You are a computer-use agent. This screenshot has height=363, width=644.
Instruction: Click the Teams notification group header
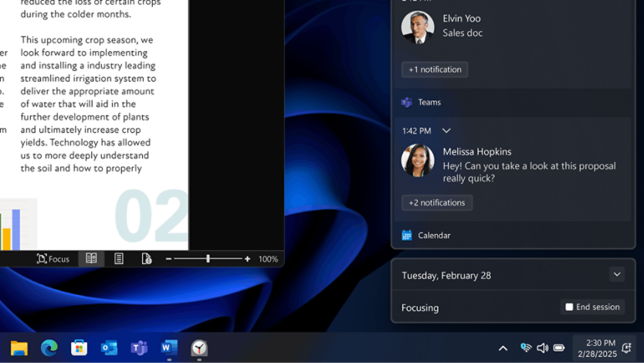(429, 102)
